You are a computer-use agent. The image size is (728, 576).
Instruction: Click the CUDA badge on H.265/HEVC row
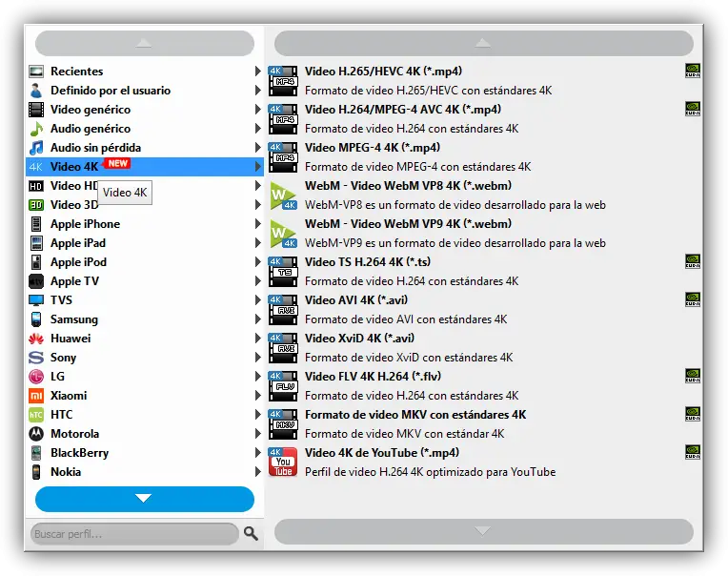pyautogui.click(x=693, y=71)
